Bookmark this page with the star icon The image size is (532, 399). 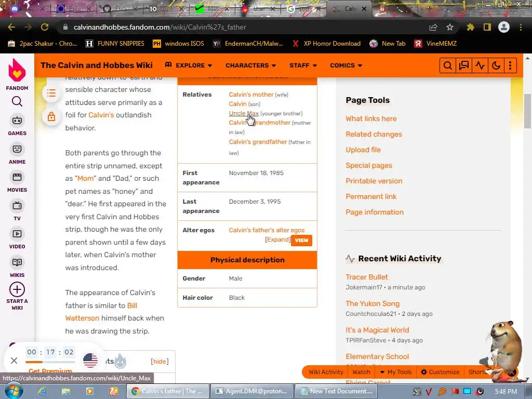pyautogui.click(x=450, y=27)
